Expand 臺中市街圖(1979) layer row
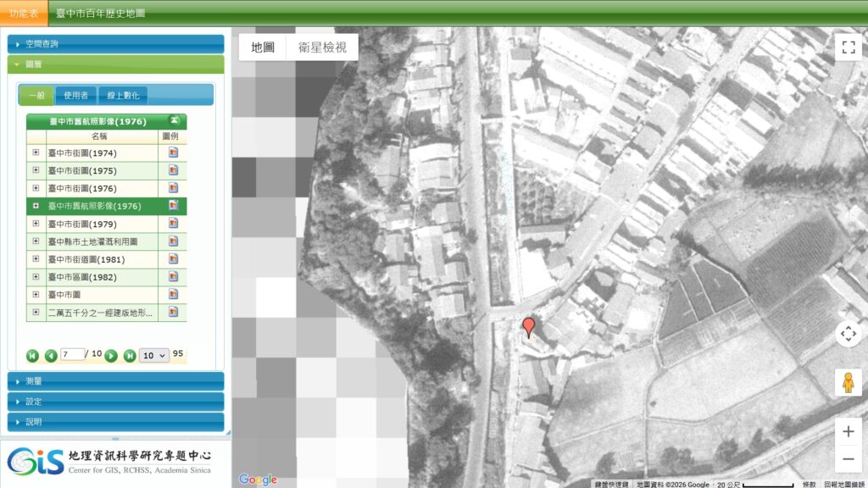The image size is (868, 488). 36,223
